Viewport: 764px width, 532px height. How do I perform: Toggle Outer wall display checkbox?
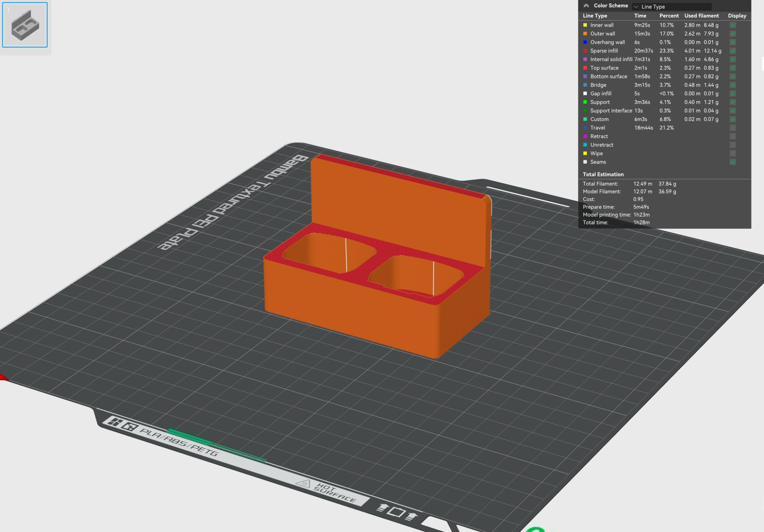pos(732,34)
